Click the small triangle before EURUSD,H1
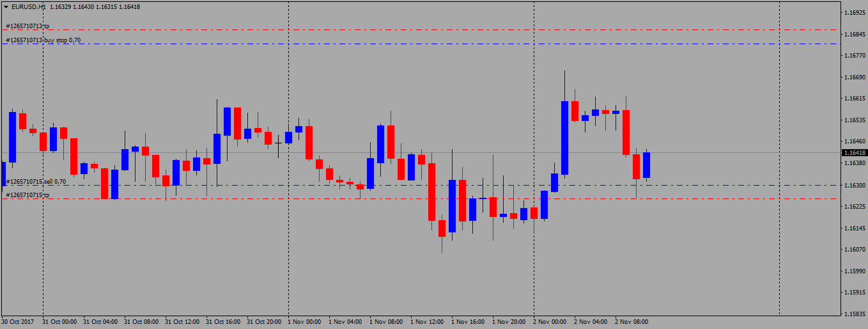 click(6, 6)
